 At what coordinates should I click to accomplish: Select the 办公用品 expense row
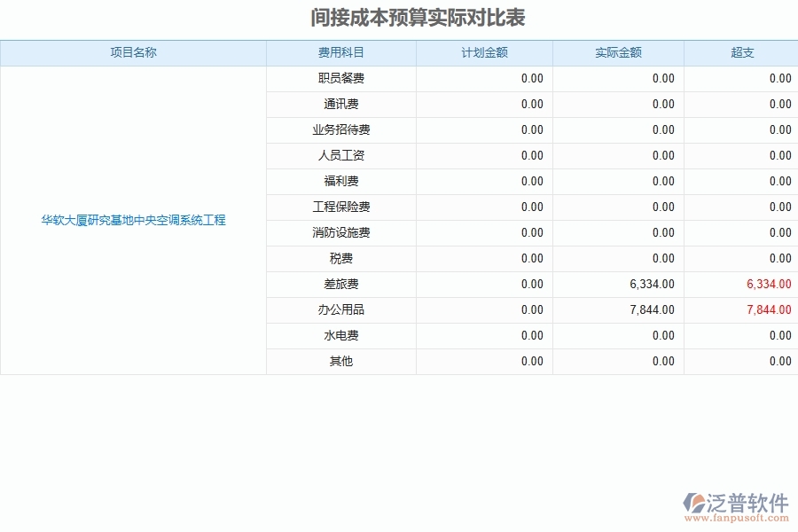[341, 309]
